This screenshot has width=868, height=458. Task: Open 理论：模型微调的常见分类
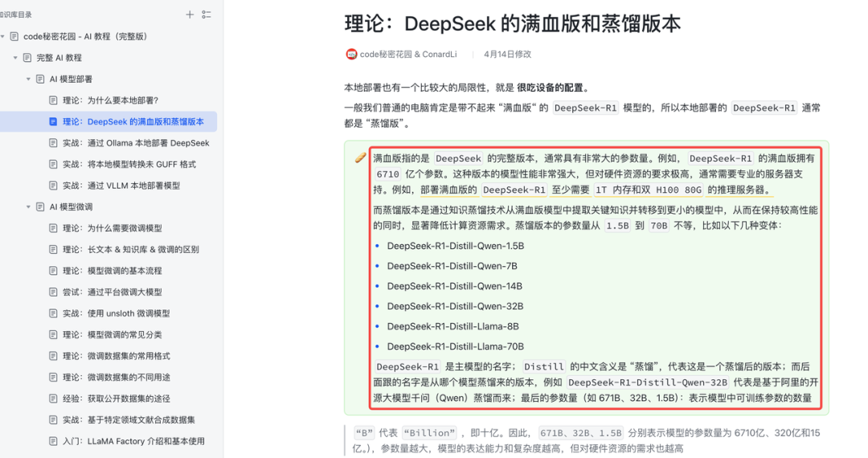[x=113, y=334]
